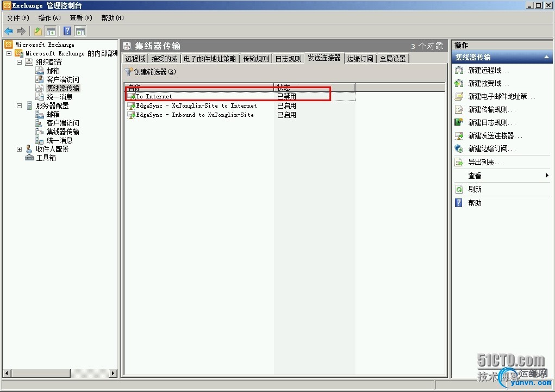Switch to the 日志规则 tab
The width and height of the screenshot is (555, 392).
[289, 59]
